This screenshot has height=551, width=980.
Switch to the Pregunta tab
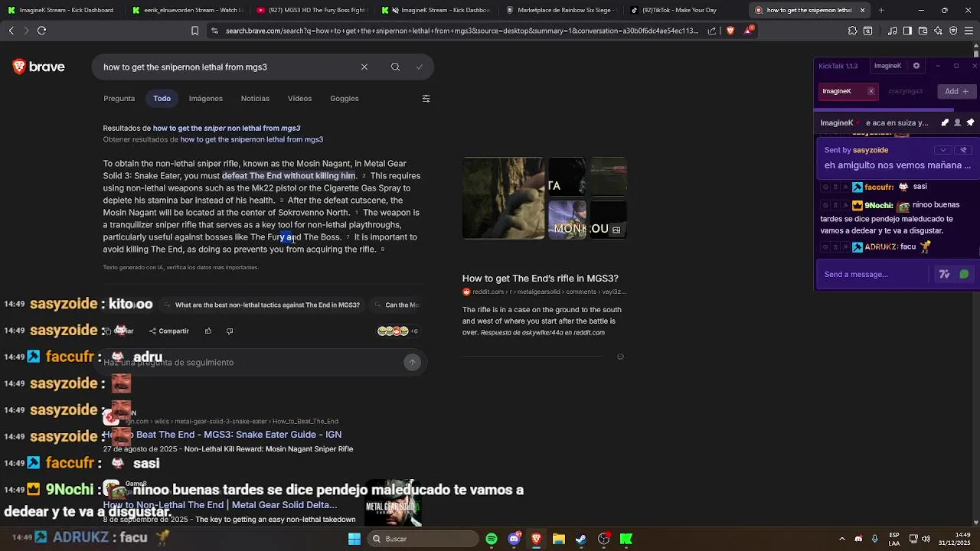click(119, 99)
